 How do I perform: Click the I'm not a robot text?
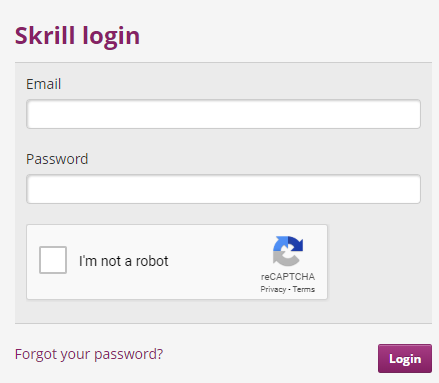pos(124,261)
